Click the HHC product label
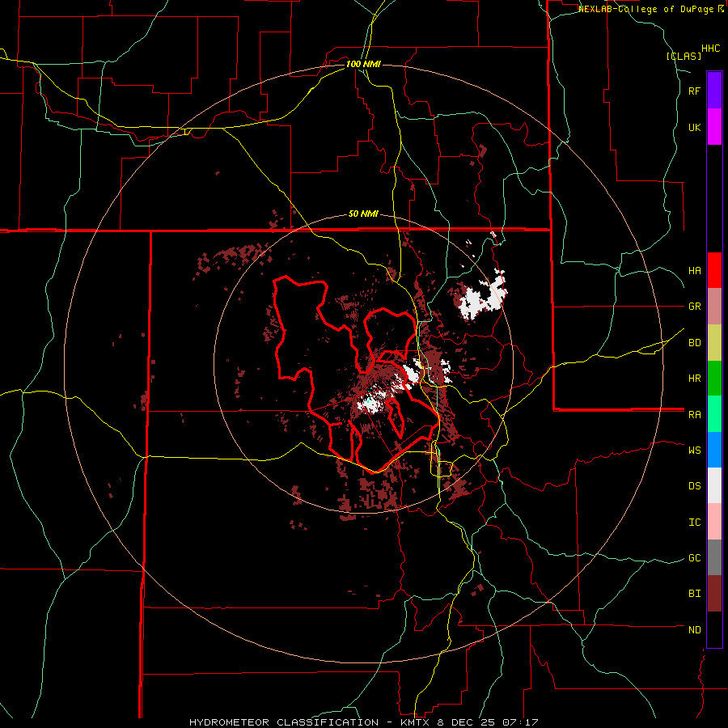Screen dimensions: 728x728 711,49
